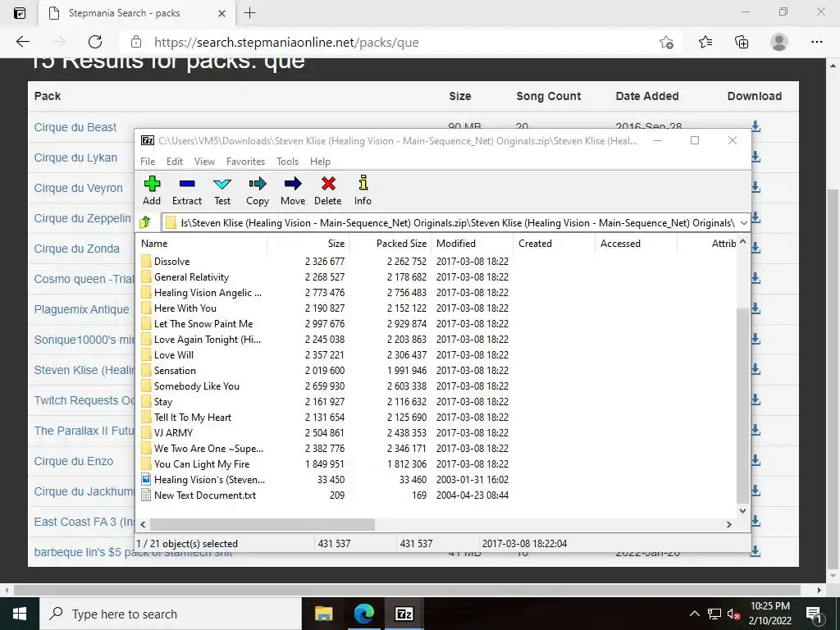The image size is (840, 630).
Task: Open the Cirque du Zeppelin pack link
Action: click(83, 218)
